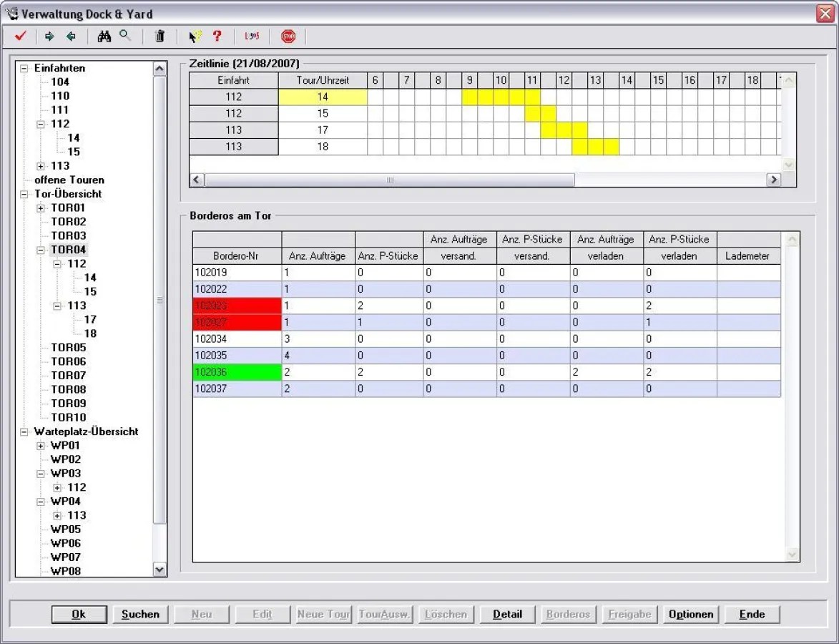839x644 pixels.
Task: Click the timeline horizontal scrollbar right arrow
Action: click(x=772, y=180)
